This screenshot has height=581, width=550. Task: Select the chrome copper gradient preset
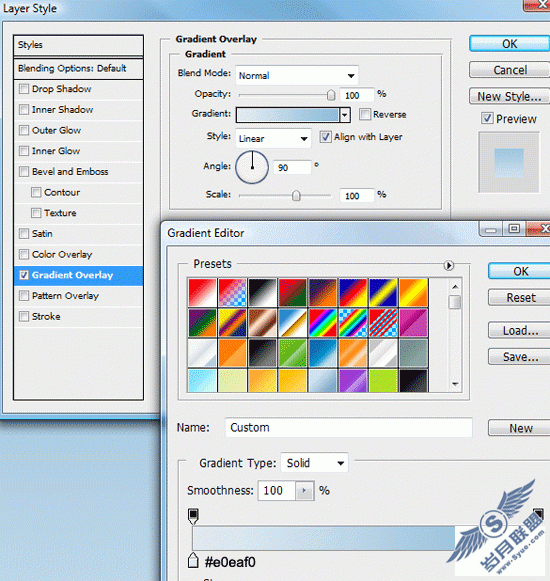[262, 323]
